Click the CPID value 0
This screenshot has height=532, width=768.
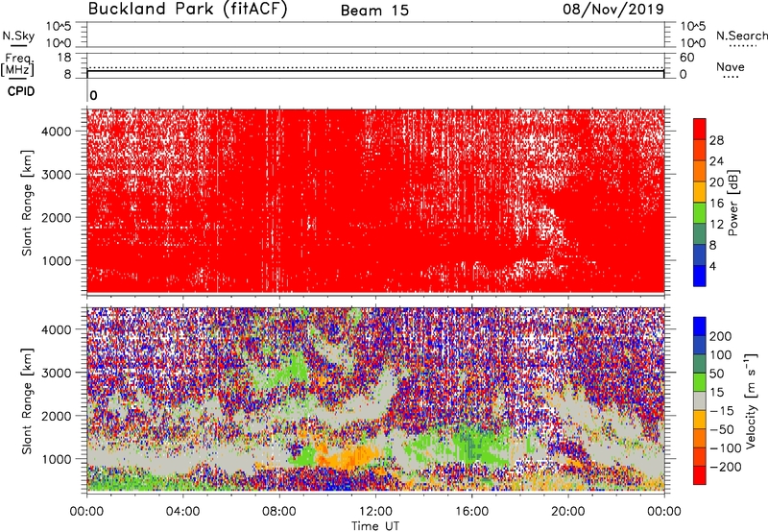[93, 96]
